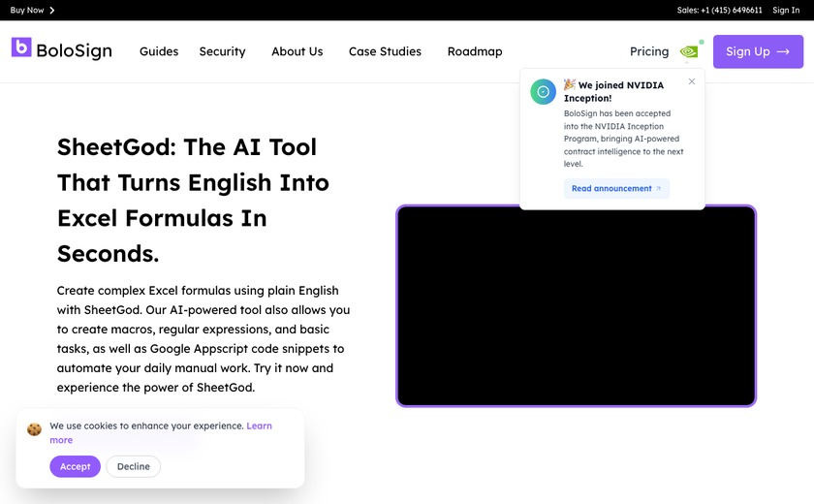Open the Security page

click(222, 51)
